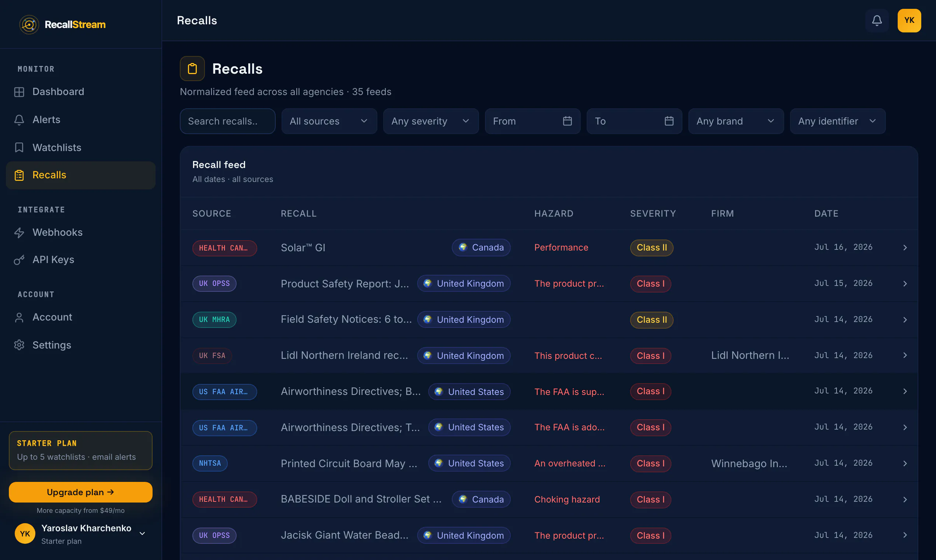The height and width of the screenshot is (560, 936).
Task: Click the DATE column header
Action: pos(826,214)
